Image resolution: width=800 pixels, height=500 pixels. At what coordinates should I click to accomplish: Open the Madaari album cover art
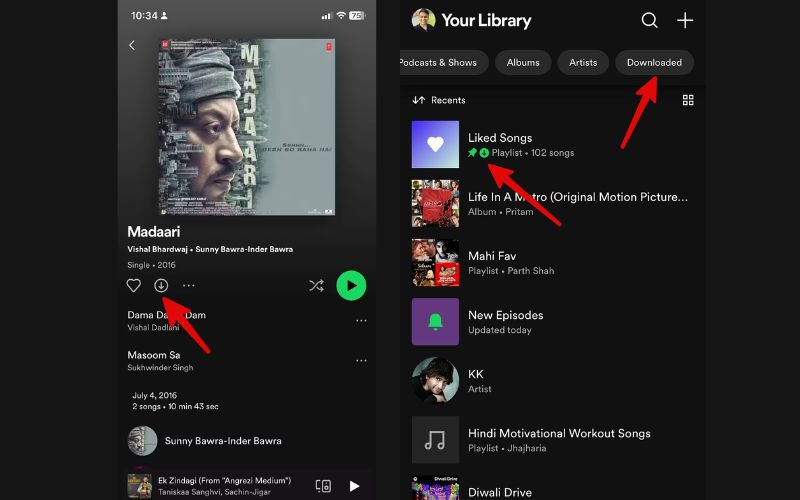(x=247, y=127)
